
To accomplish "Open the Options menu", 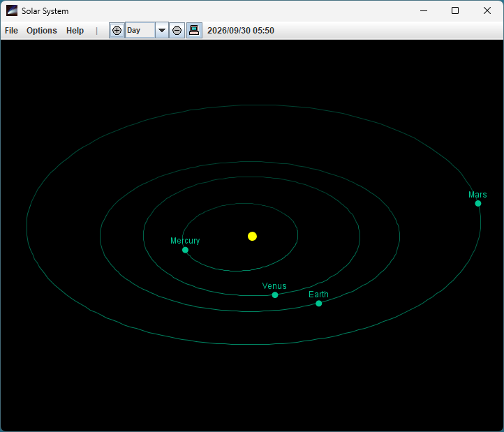I will (42, 31).
